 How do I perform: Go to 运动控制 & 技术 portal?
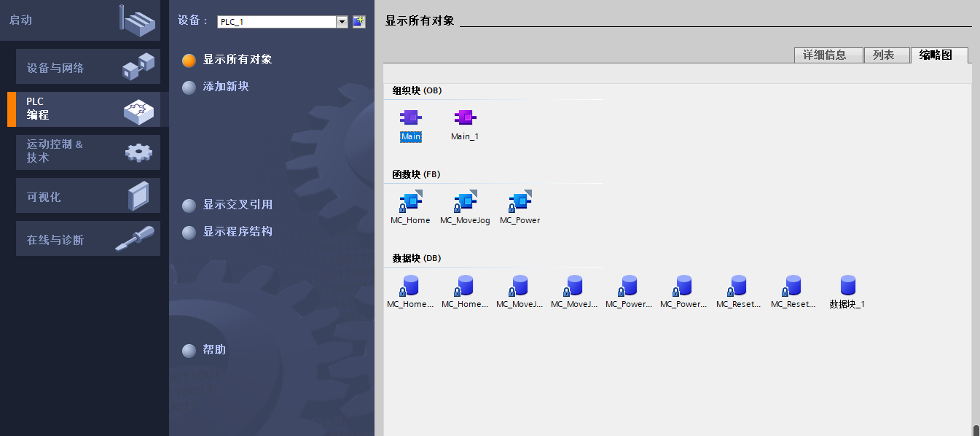click(x=88, y=152)
